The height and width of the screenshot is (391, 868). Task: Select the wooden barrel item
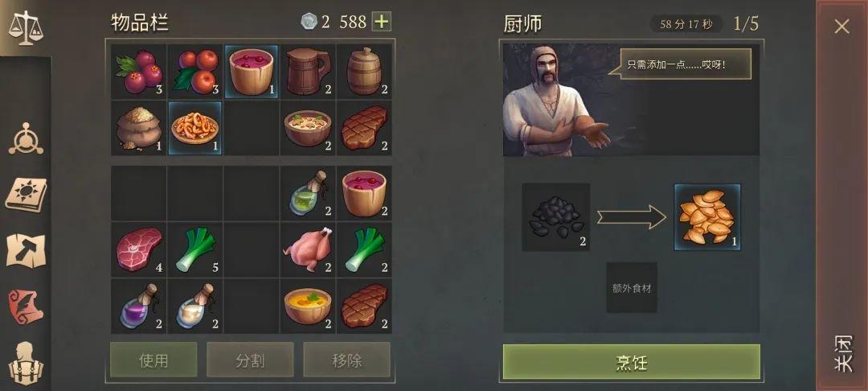pos(364,72)
